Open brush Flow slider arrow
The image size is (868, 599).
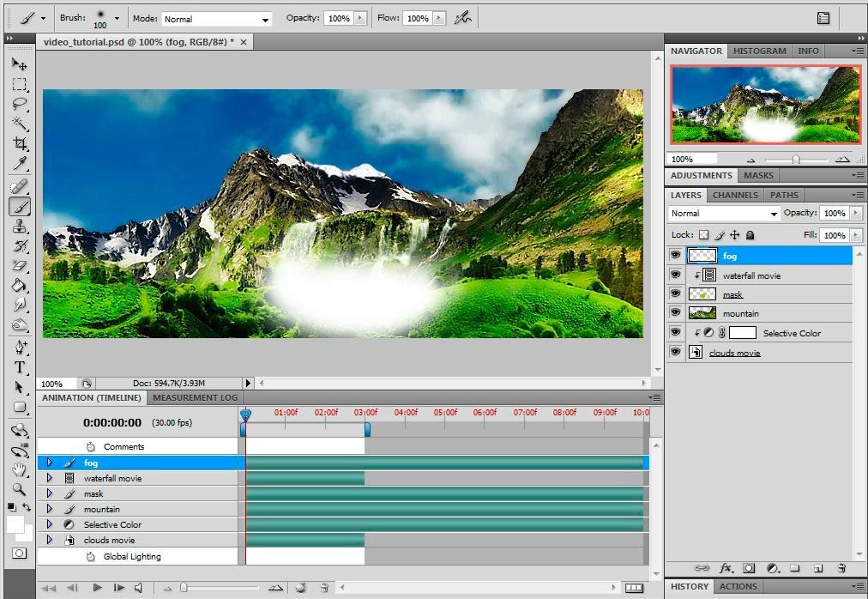click(439, 18)
